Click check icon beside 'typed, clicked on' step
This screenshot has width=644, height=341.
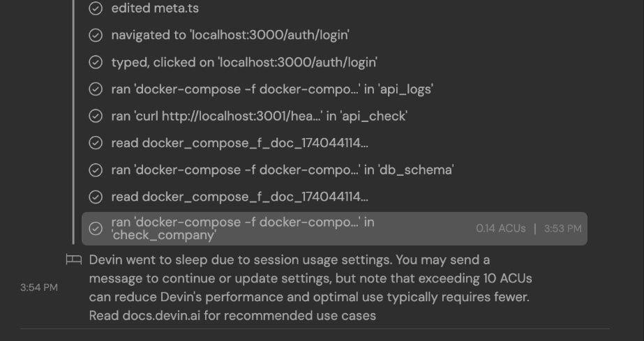coord(96,63)
